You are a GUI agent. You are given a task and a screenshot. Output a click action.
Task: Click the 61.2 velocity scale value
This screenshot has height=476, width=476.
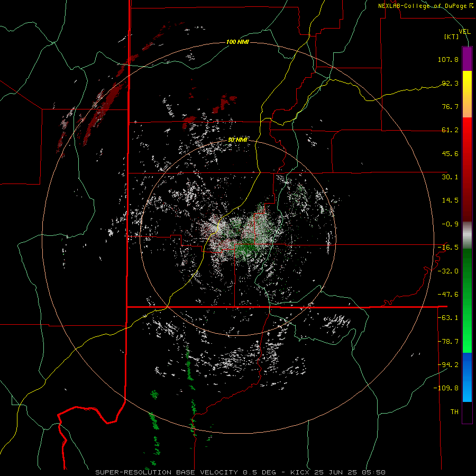point(450,130)
